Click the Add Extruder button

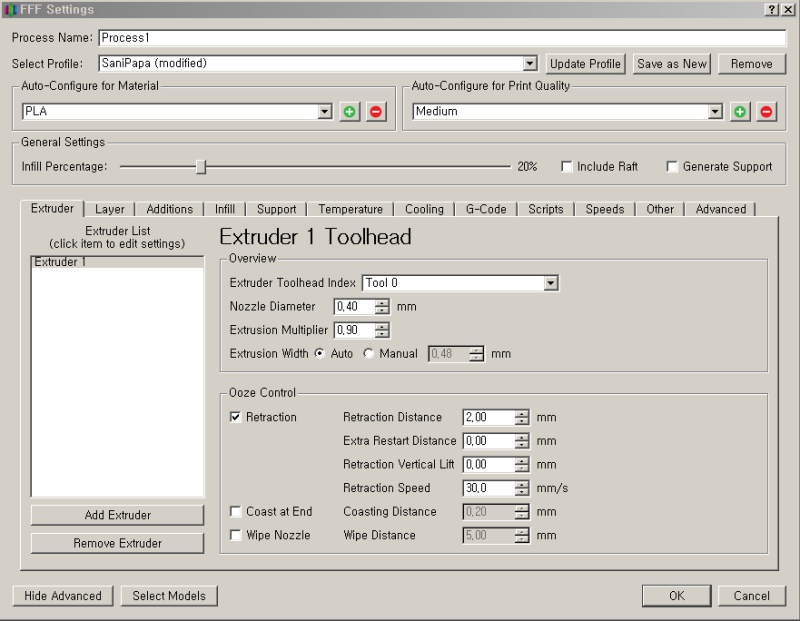[117, 515]
